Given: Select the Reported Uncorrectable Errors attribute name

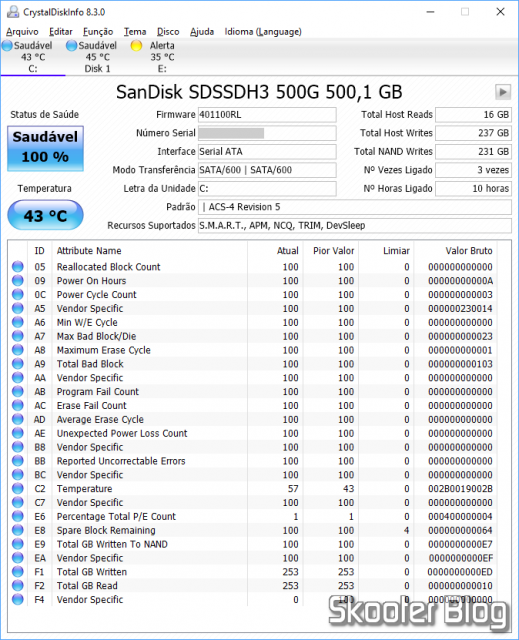Looking at the screenshot, I should tap(121, 461).
